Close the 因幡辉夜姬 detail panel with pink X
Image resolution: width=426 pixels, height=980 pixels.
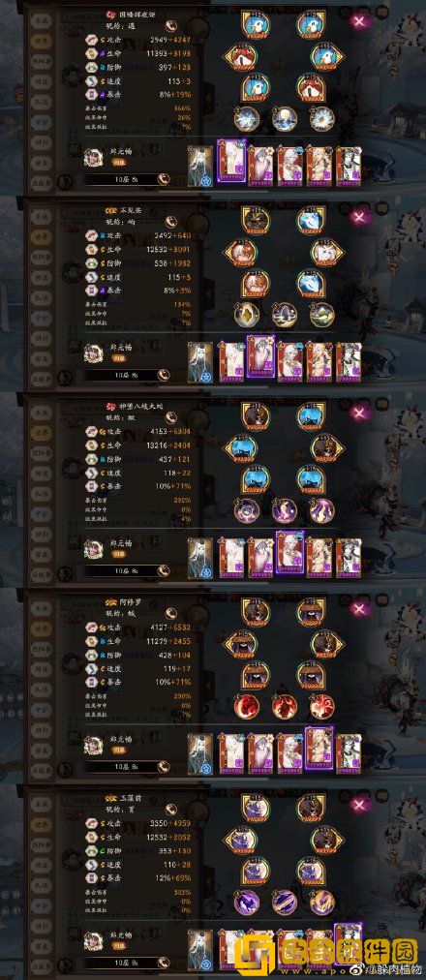359,22
